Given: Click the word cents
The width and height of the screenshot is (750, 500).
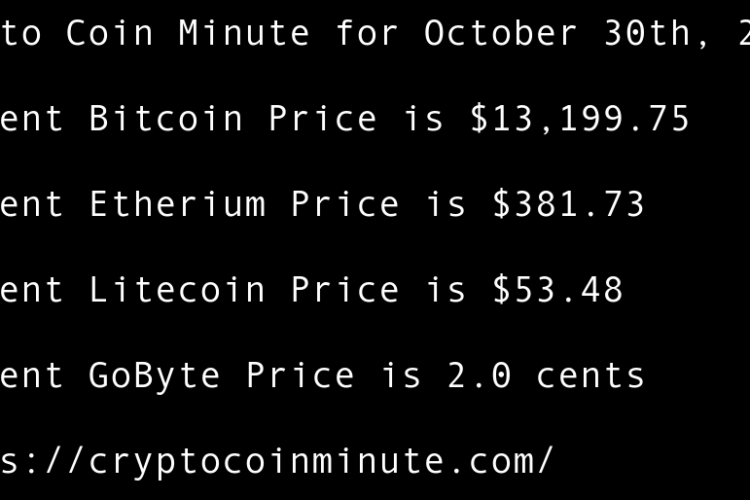Looking at the screenshot, I should [x=590, y=376].
